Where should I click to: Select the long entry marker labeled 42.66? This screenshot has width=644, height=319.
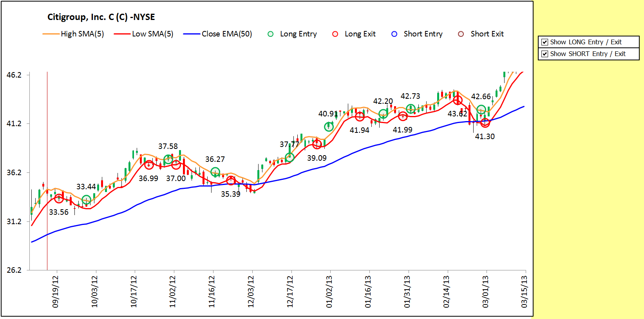(x=481, y=109)
